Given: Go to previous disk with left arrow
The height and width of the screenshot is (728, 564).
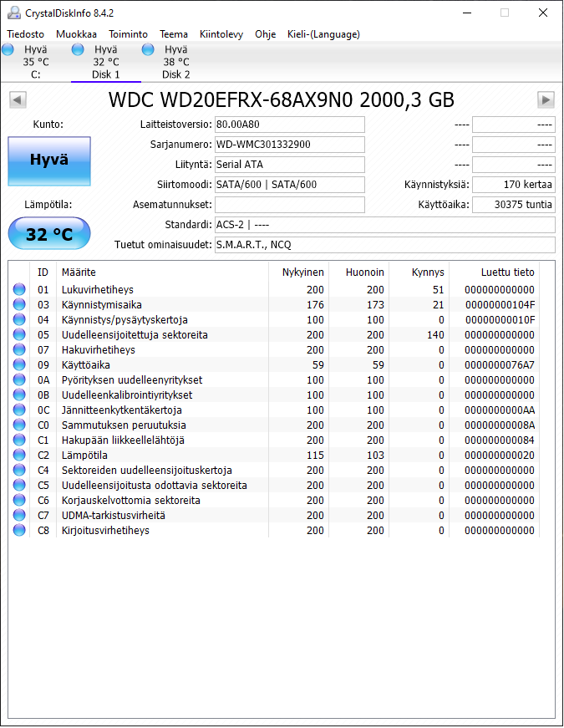Looking at the screenshot, I should [x=18, y=99].
